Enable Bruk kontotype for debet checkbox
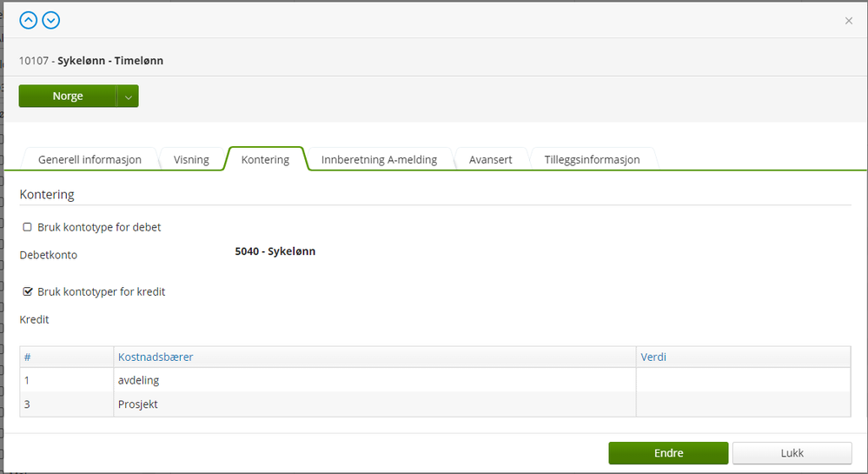The width and height of the screenshot is (868, 474). (x=27, y=227)
